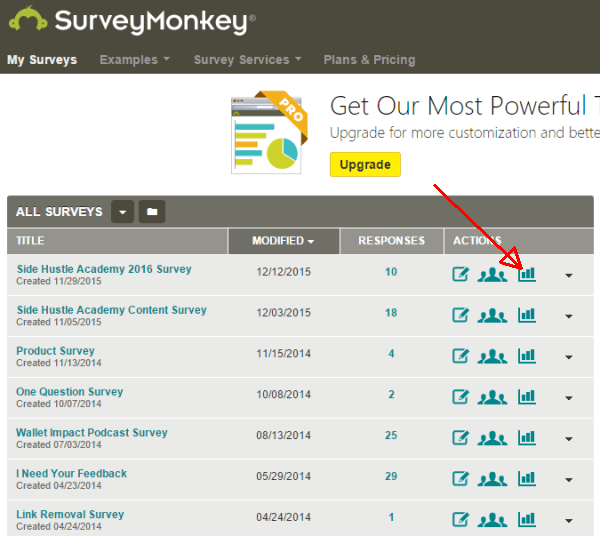The image size is (600, 536).
Task: Show more actions for Link Removal Survey
Action: coord(569,521)
